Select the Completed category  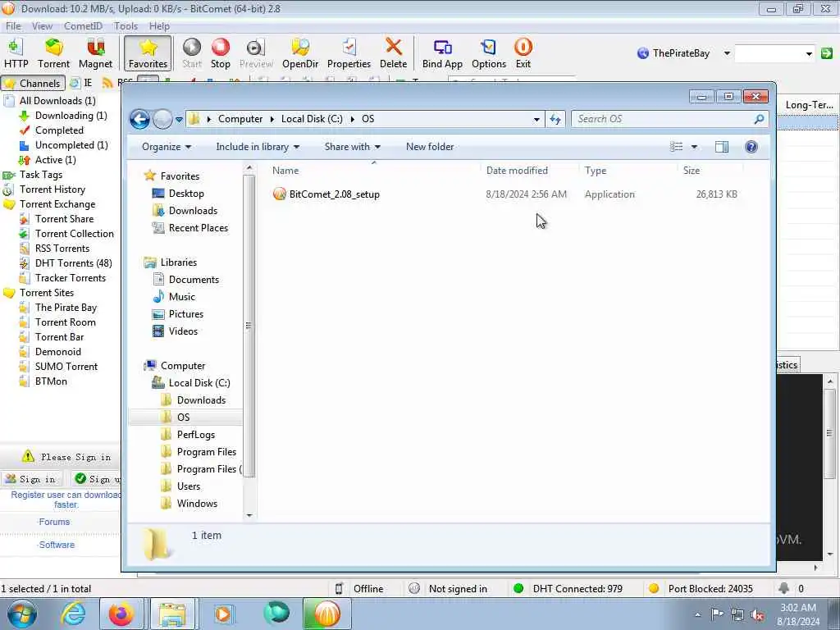coord(59,130)
